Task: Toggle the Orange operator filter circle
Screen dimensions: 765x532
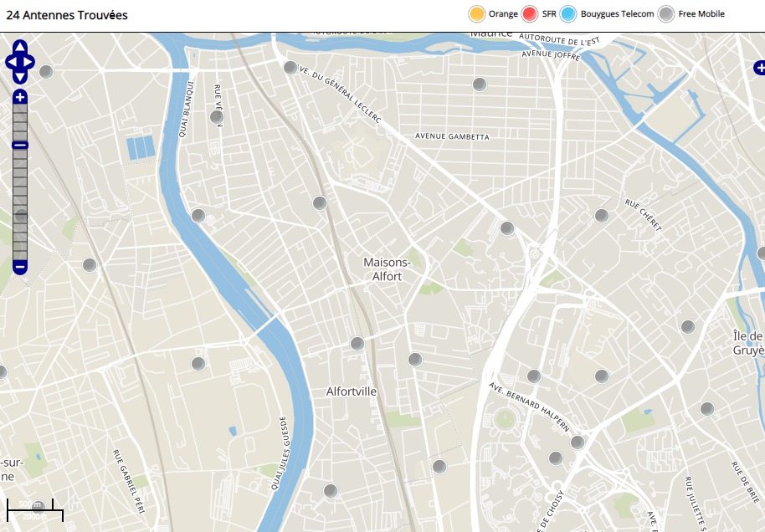Action: (x=477, y=14)
